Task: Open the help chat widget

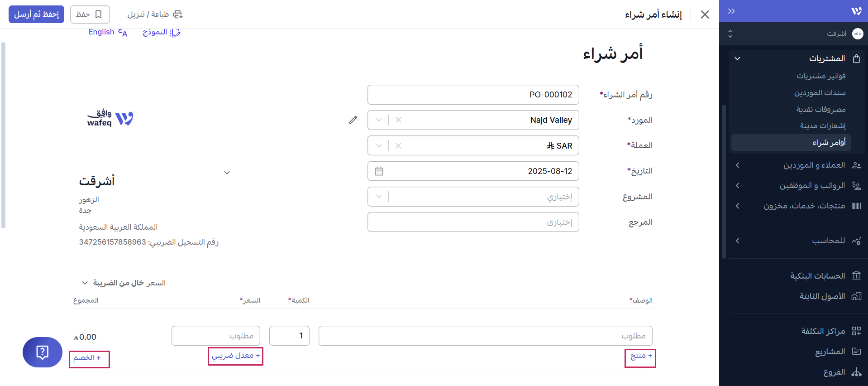Action: point(42,352)
